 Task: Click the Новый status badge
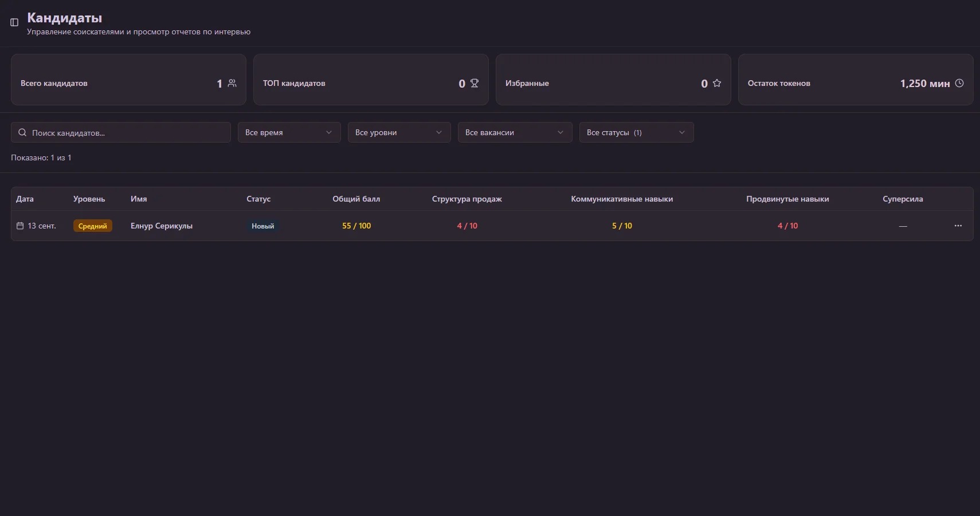coord(262,226)
